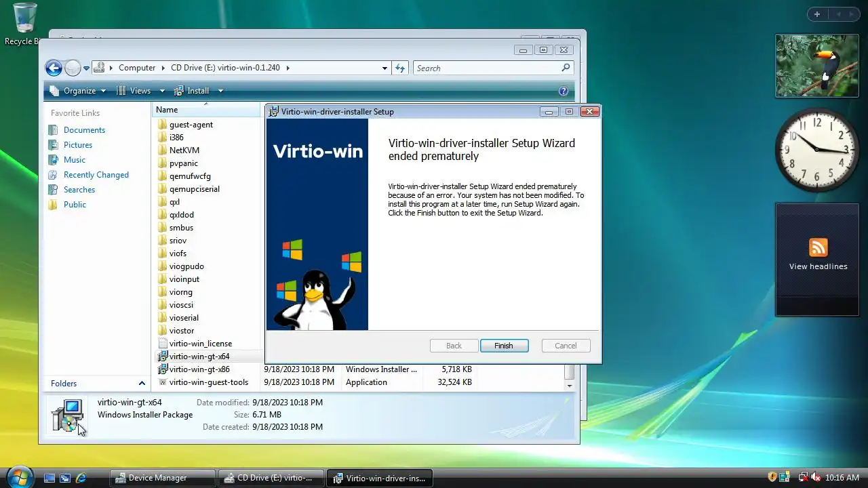Select the qemufwcfg folder icon
868x488 pixels.
162,176
